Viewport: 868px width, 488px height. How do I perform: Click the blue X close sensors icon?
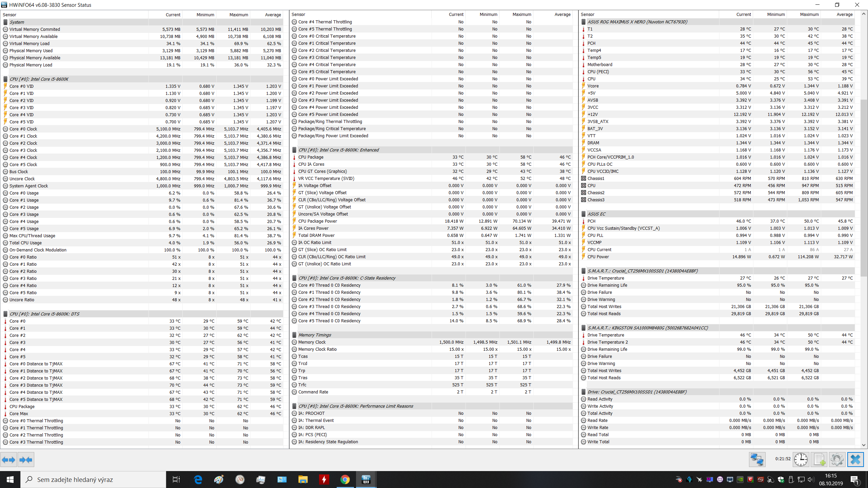click(855, 460)
